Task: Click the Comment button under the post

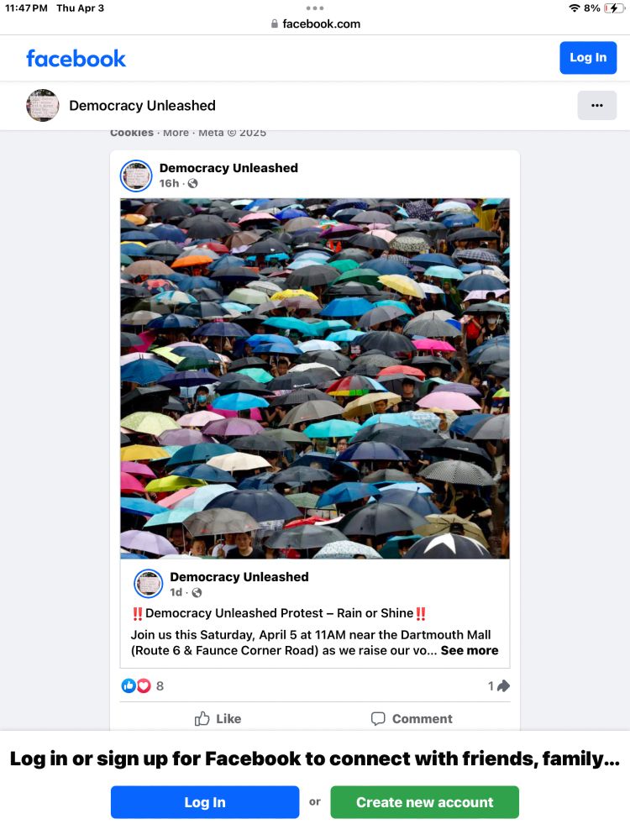Action: click(x=412, y=718)
